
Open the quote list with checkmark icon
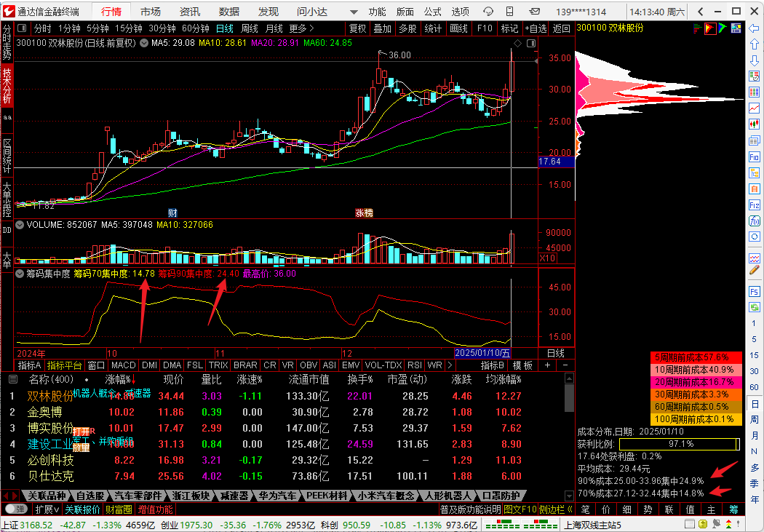tap(755, 76)
